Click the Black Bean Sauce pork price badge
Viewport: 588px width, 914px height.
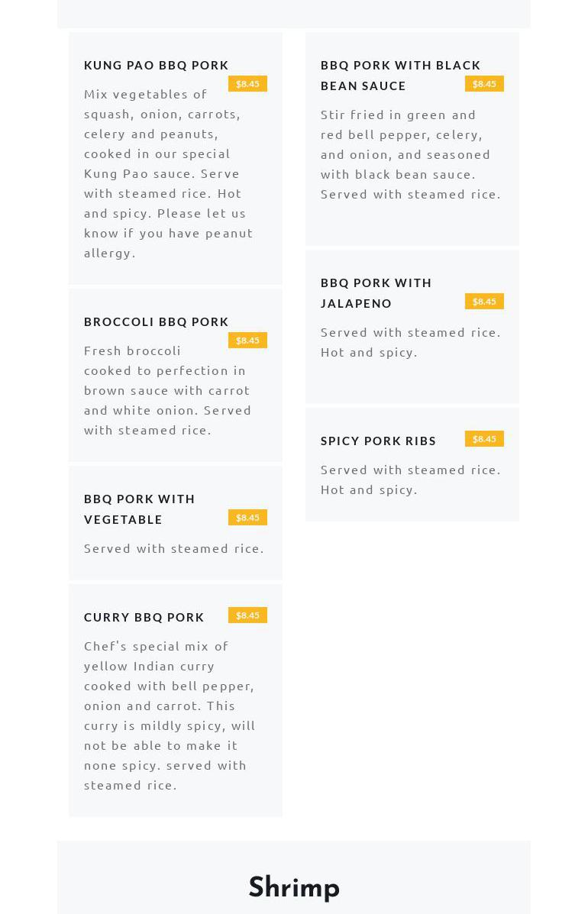[x=484, y=84]
